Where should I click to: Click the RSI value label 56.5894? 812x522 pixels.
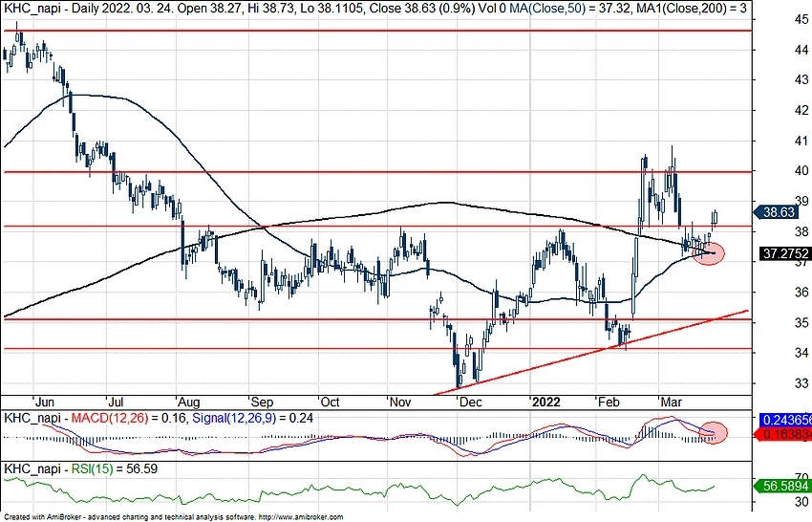pos(783,487)
